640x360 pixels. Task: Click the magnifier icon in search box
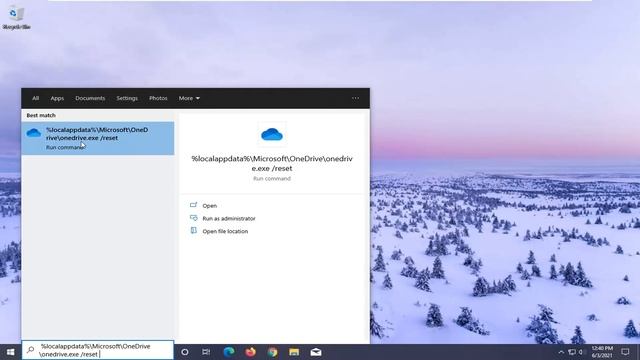[31, 350]
